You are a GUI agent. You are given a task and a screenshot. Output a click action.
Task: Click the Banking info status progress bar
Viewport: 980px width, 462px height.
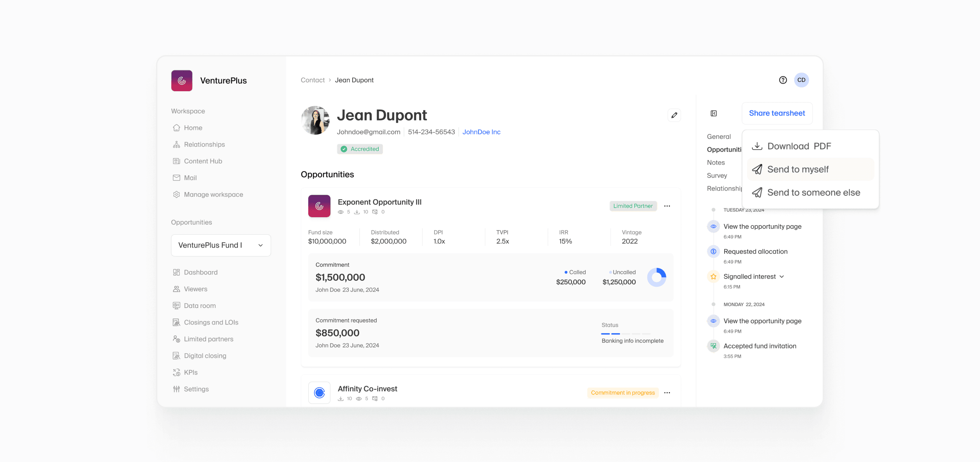coord(626,334)
